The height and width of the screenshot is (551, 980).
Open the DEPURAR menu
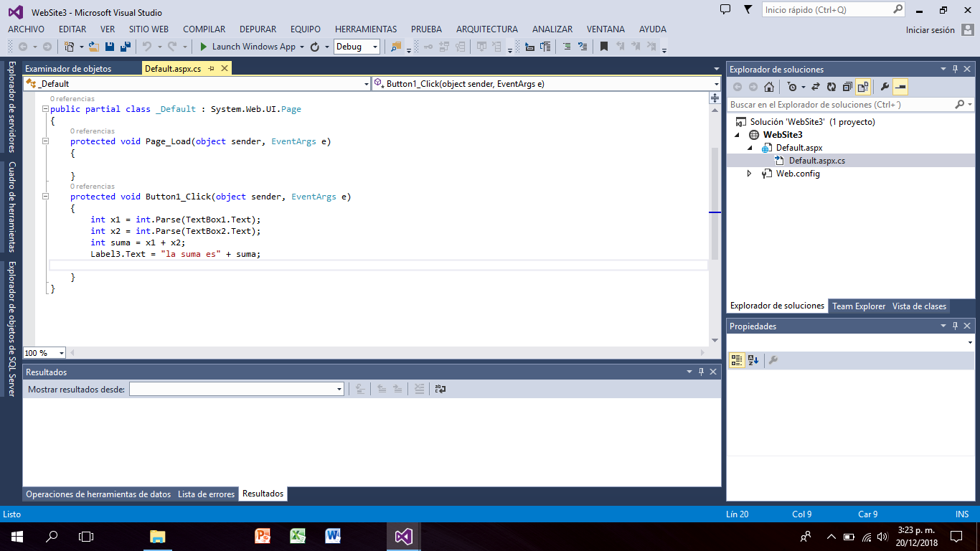[x=258, y=29]
